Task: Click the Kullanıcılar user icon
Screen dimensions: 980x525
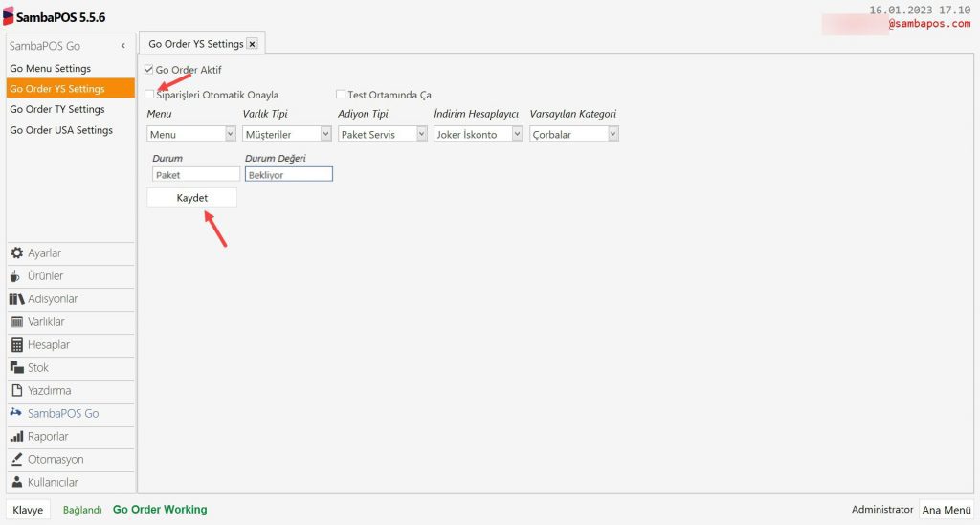Action: point(16,483)
